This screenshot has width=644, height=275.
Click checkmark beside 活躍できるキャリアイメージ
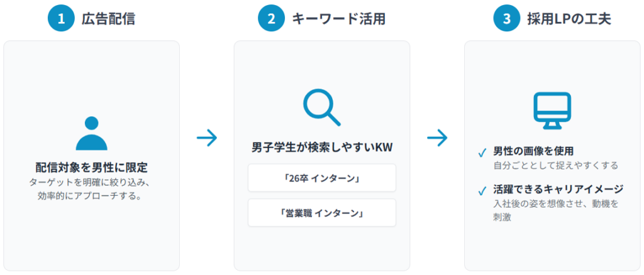482,190
